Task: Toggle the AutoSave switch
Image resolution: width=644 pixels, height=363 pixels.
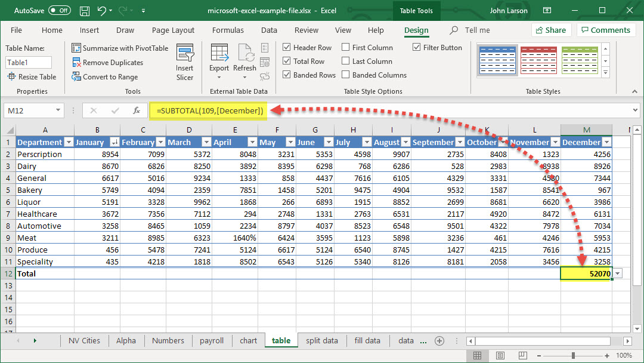Action: 59,11
